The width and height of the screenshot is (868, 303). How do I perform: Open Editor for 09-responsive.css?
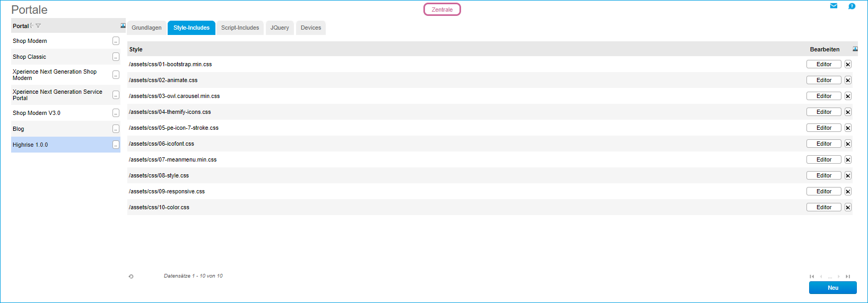(x=824, y=191)
